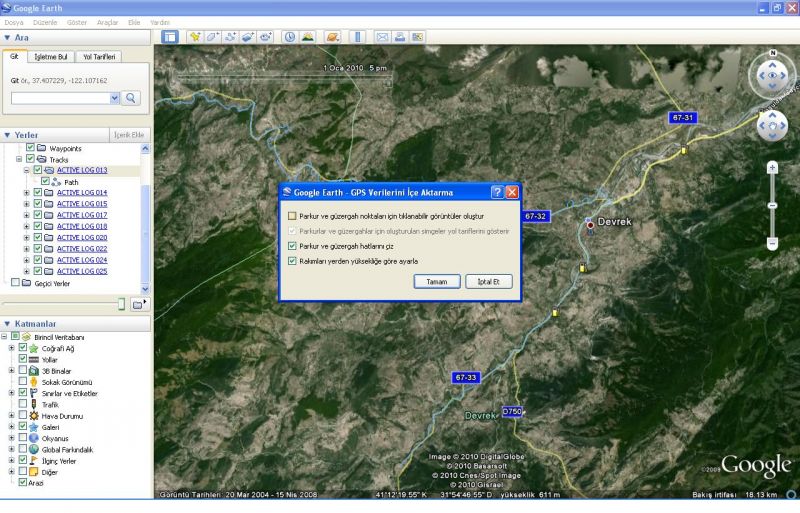Enable the 3B Binalar layer checkbox
Screen dimensions: 800x513
point(23,371)
